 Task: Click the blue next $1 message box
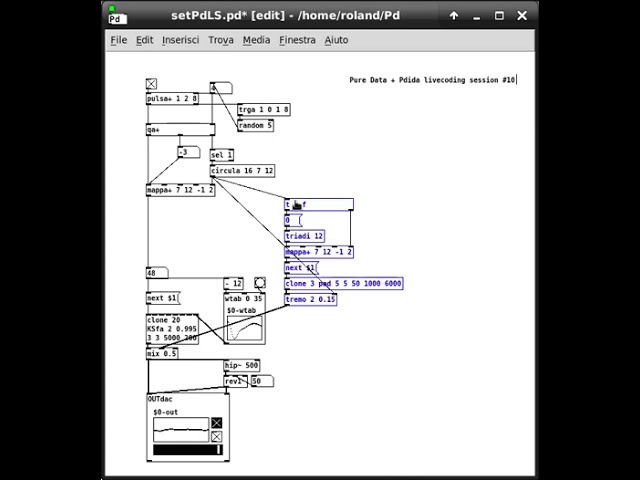301,268
